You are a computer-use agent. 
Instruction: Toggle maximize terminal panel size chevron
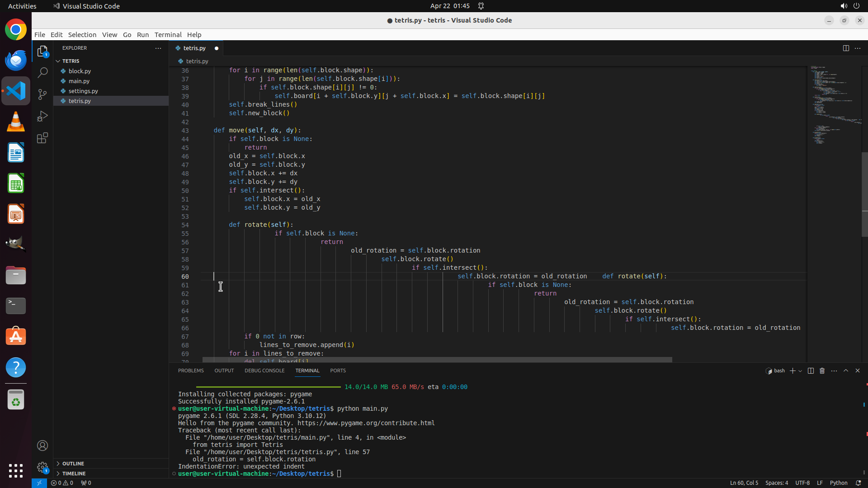pyautogui.click(x=846, y=371)
